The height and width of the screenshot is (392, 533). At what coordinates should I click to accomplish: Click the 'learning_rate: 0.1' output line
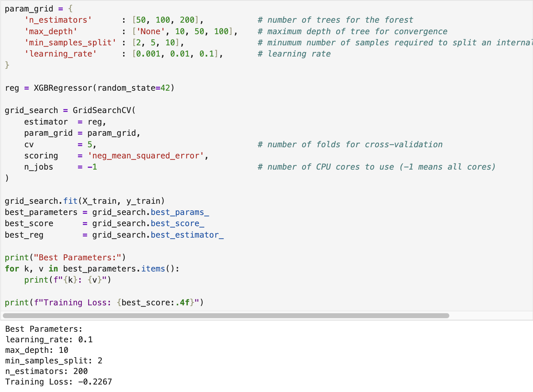pyautogui.click(x=49, y=340)
